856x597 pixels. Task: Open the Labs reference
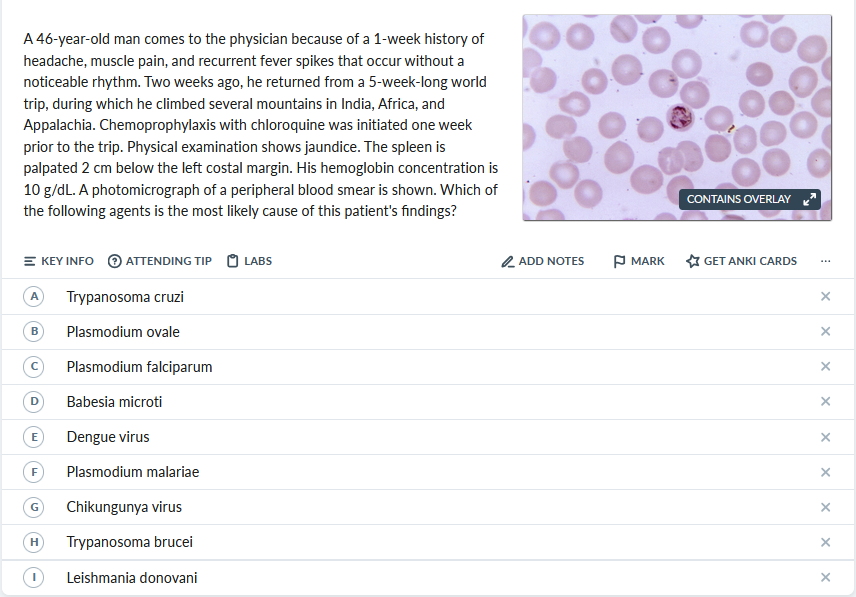249,261
